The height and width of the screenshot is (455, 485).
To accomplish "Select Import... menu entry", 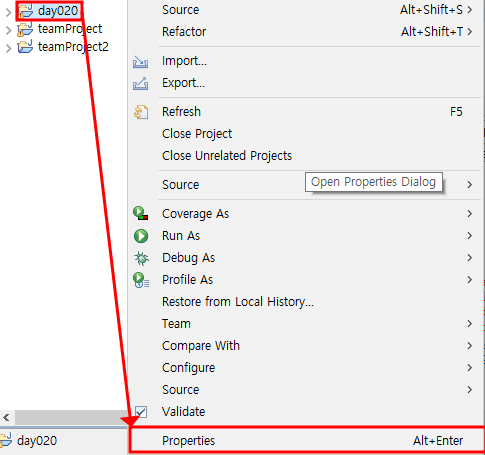I will point(306,61).
